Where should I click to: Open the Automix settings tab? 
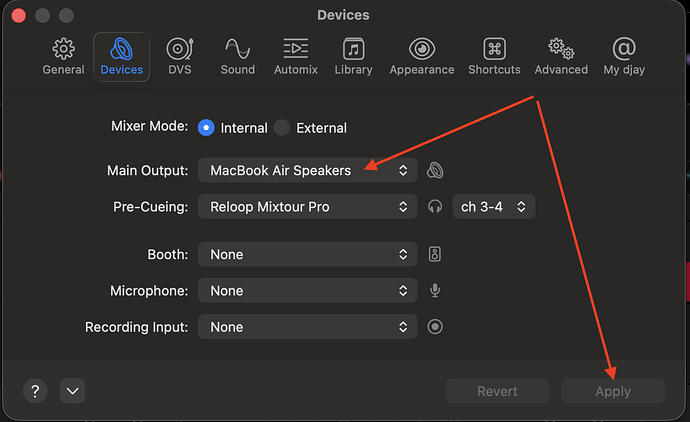[x=296, y=57]
